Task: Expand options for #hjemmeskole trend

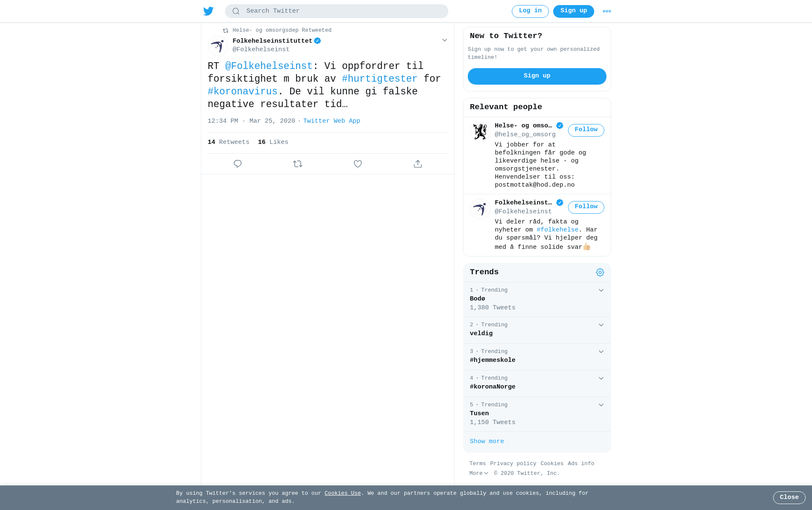Action: click(x=601, y=352)
